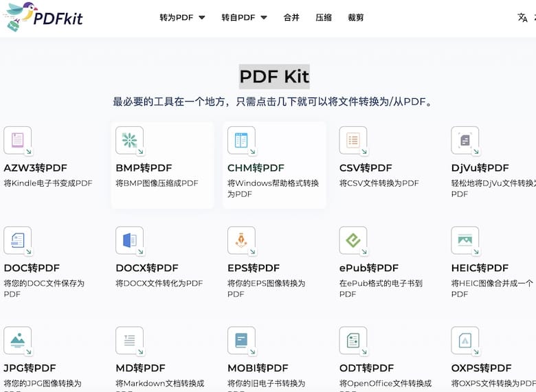Open the MD转PDF title link
Viewport: 536px width, 392px height.
tap(140, 368)
